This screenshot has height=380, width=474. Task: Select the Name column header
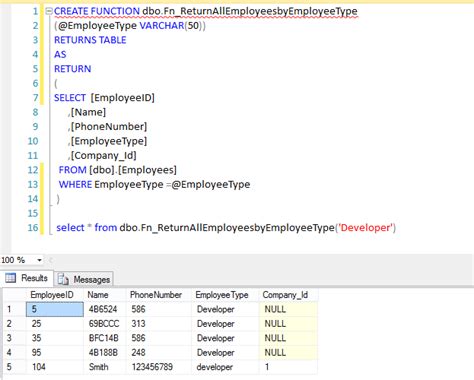coord(105,295)
